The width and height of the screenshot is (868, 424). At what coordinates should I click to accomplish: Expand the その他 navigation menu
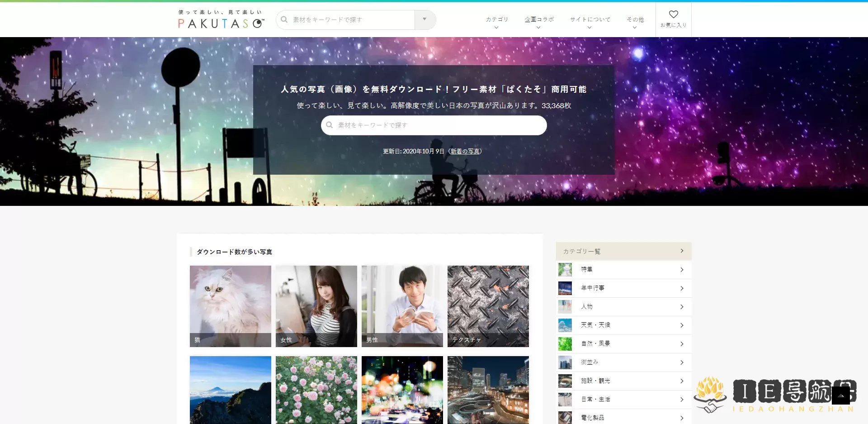[x=635, y=21]
